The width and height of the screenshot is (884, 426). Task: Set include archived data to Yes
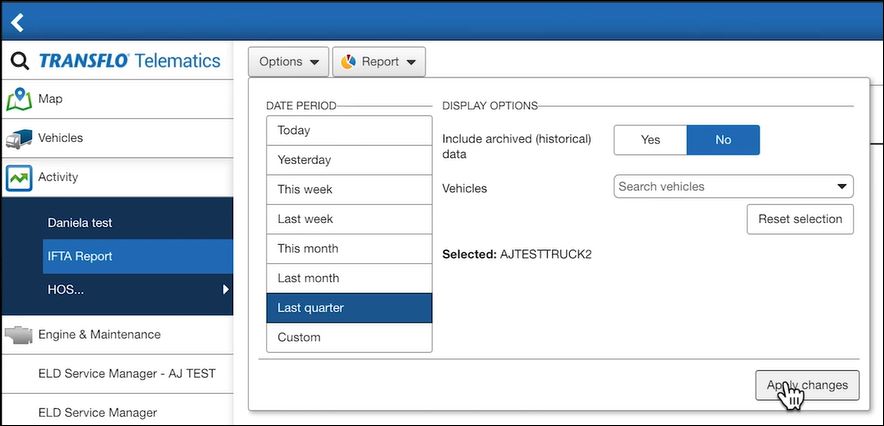pyautogui.click(x=650, y=140)
